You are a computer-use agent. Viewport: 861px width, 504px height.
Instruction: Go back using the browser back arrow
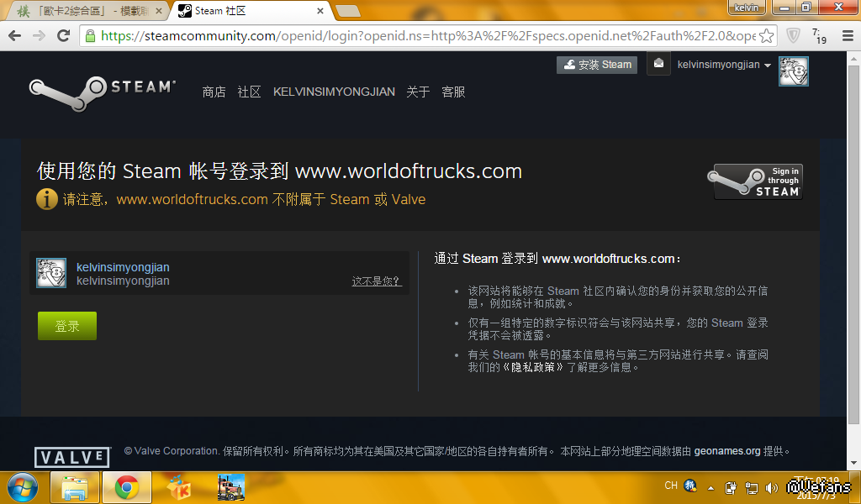(x=14, y=36)
